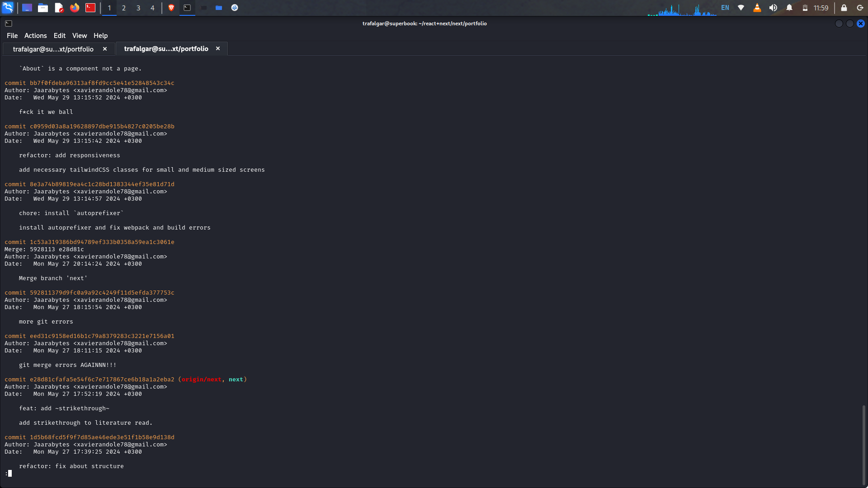Open the Kali dragon application menu
The height and width of the screenshot is (488, 868).
8,8
